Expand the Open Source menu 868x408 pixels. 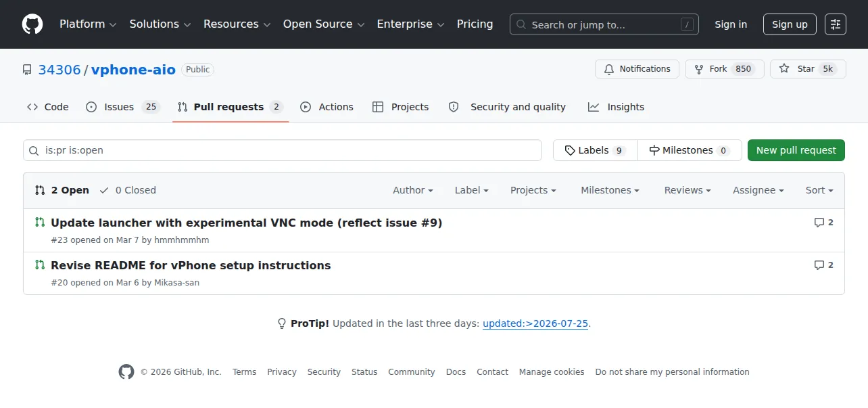pos(324,24)
